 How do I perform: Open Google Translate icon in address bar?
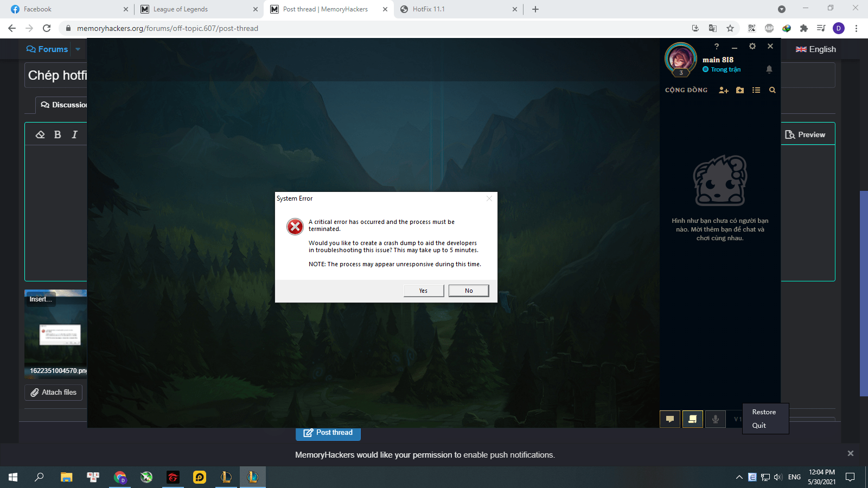click(713, 28)
